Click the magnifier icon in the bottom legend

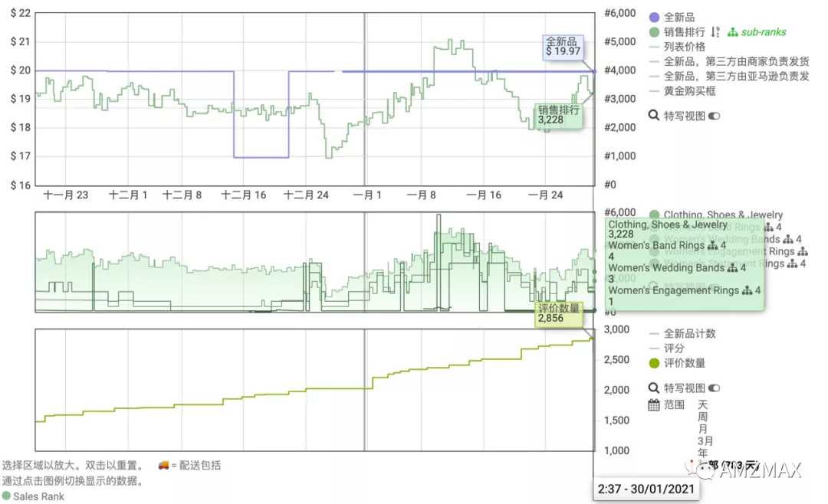pyautogui.click(x=654, y=388)
